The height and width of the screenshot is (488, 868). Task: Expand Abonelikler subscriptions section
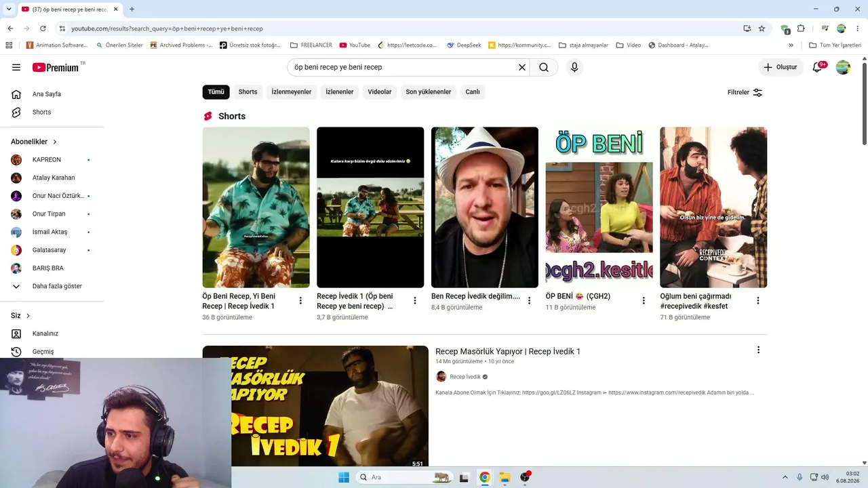coord(34,142)
